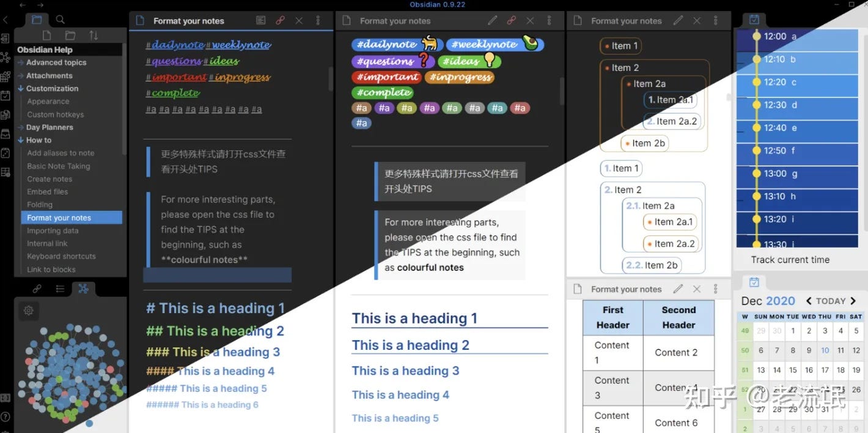Switch to the file explorer folder tab
Image resolution: width=868 pixels, height=433 pixels.
pos(37,20)
